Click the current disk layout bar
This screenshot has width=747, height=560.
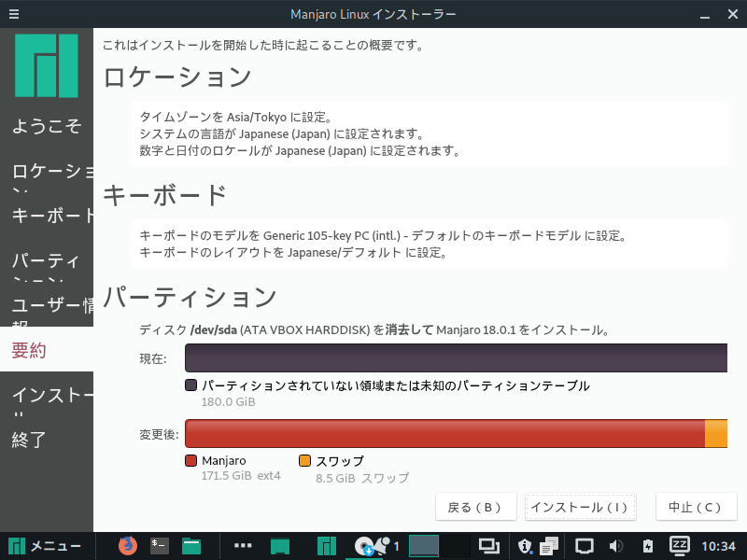[x=456, y=357]
